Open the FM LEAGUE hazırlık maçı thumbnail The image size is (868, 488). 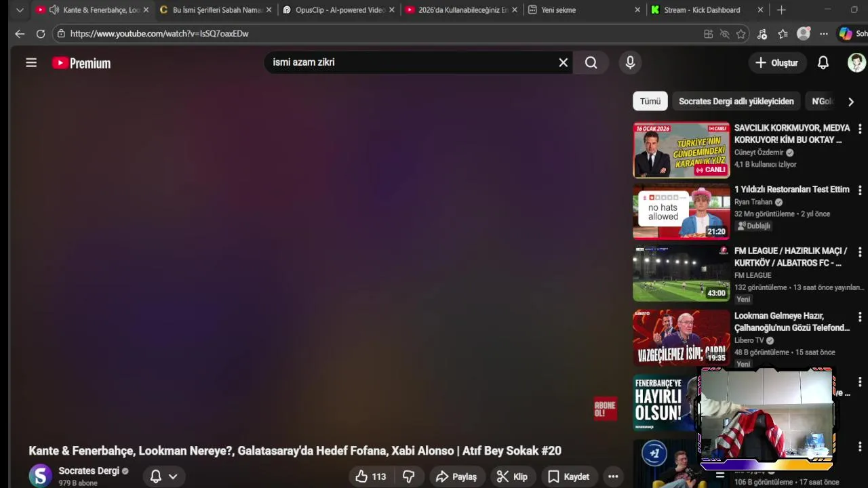point(681,273)
